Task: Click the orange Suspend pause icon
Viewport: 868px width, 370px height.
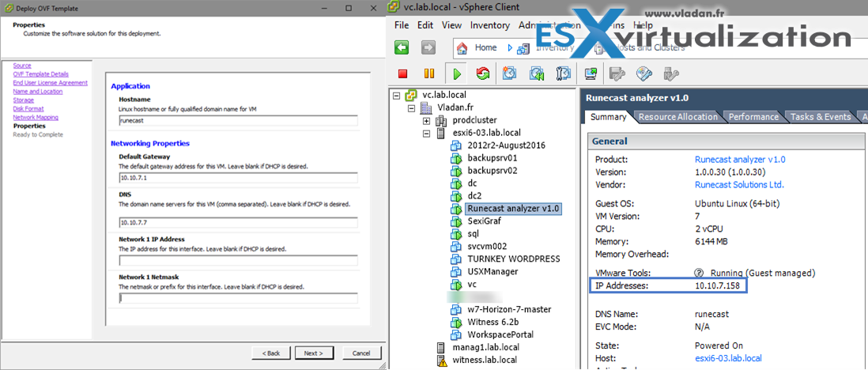Action: (429, 73)
